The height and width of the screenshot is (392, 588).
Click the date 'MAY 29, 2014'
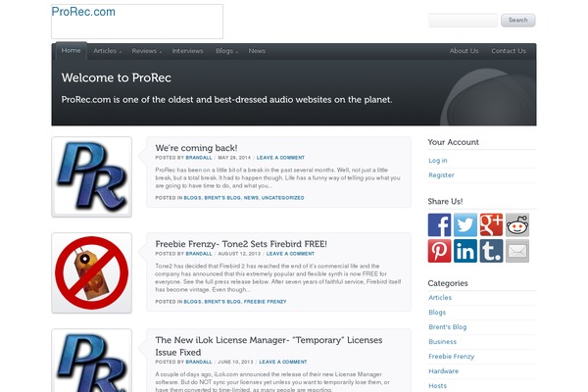tap(234, 158)
